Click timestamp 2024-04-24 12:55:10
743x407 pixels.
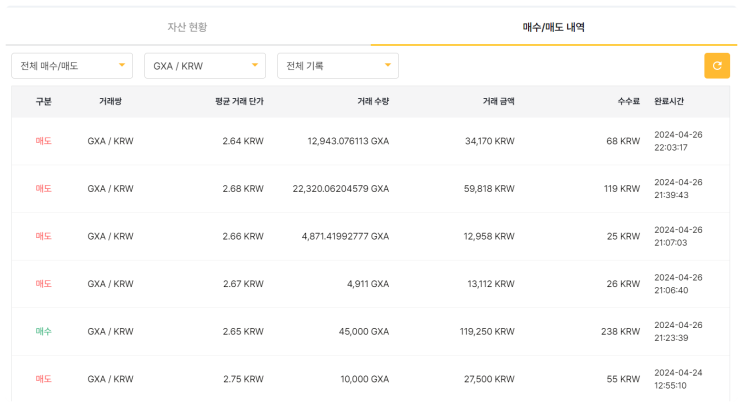pyautogui.click(x=678, y=379)
